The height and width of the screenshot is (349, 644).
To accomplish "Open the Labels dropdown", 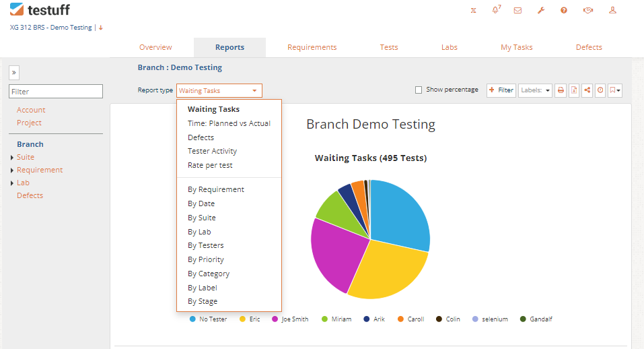I will (535, 90).
